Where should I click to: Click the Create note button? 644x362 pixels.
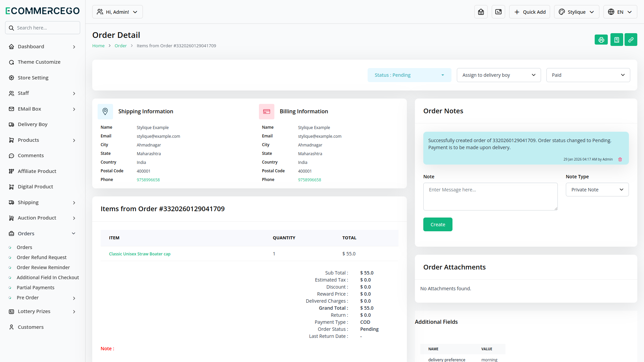click(x=438, y=225)
